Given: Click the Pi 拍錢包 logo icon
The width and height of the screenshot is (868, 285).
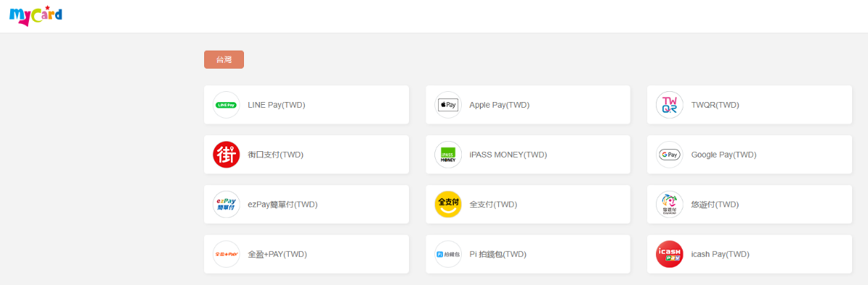Looking at the screenshot, I should [x=448, y=254].
